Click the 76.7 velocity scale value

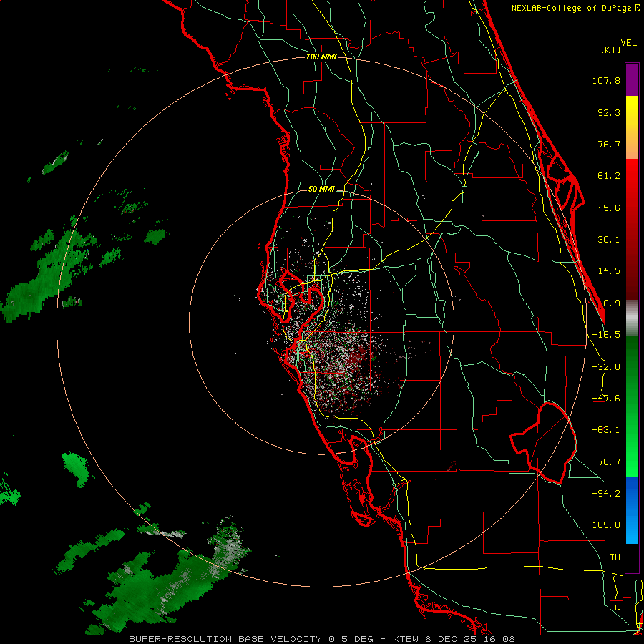click(609, 144)
